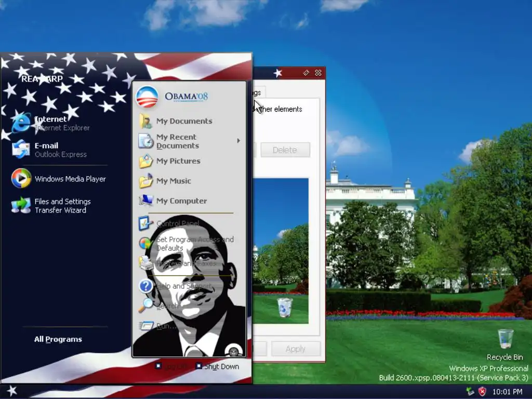Click the 'other elements' text in dialog
Viewport: 532px width, 399px height.
282,109
